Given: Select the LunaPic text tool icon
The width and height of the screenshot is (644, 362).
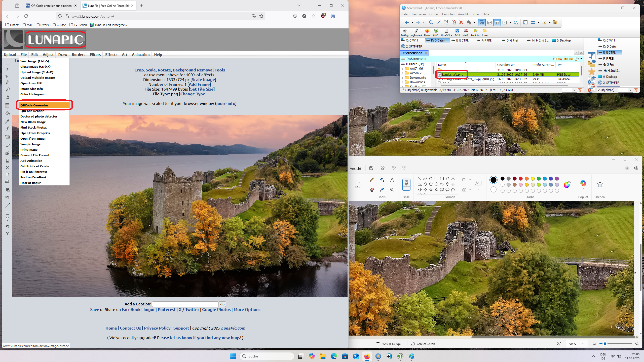Looking at the screenshot, I should [7, 69].
